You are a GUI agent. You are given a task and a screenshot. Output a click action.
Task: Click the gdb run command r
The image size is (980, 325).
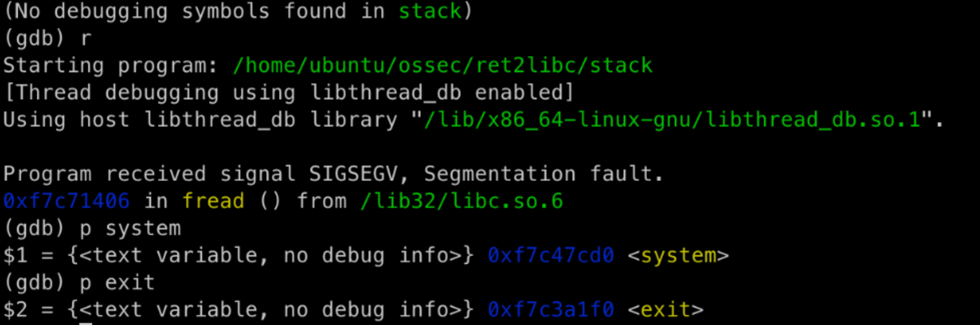pos(86,39)
